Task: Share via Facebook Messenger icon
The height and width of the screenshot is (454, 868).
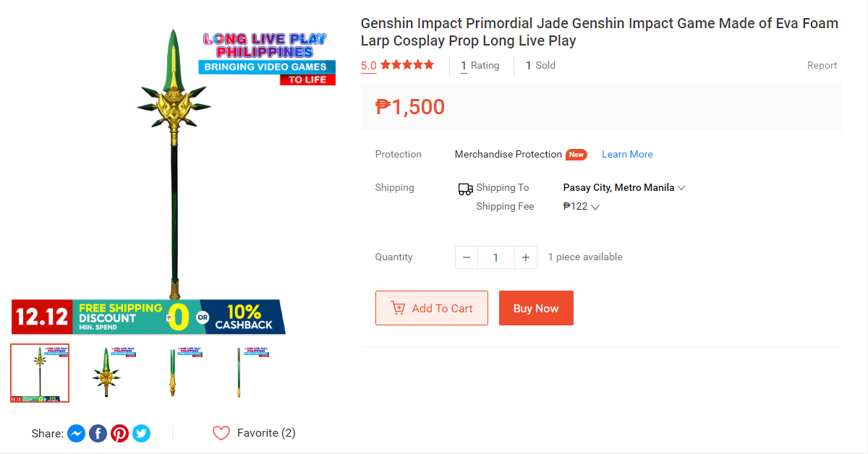Action: (77, 434)
